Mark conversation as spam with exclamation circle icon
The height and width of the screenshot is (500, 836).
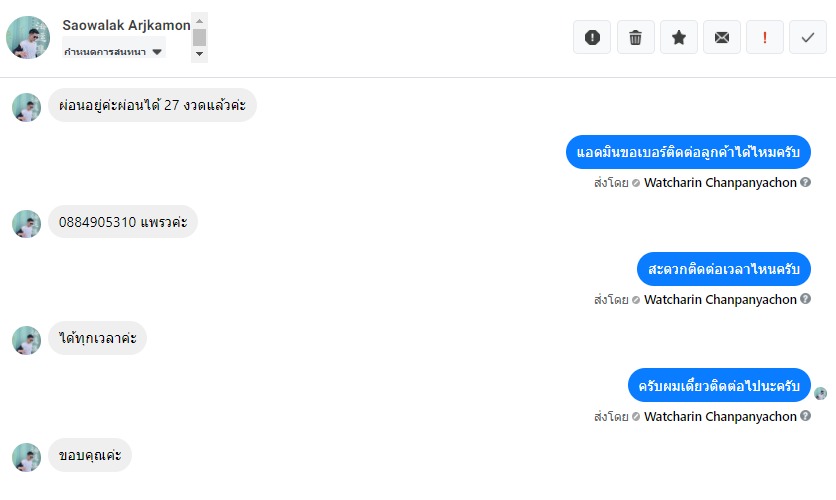pos(592,37)
